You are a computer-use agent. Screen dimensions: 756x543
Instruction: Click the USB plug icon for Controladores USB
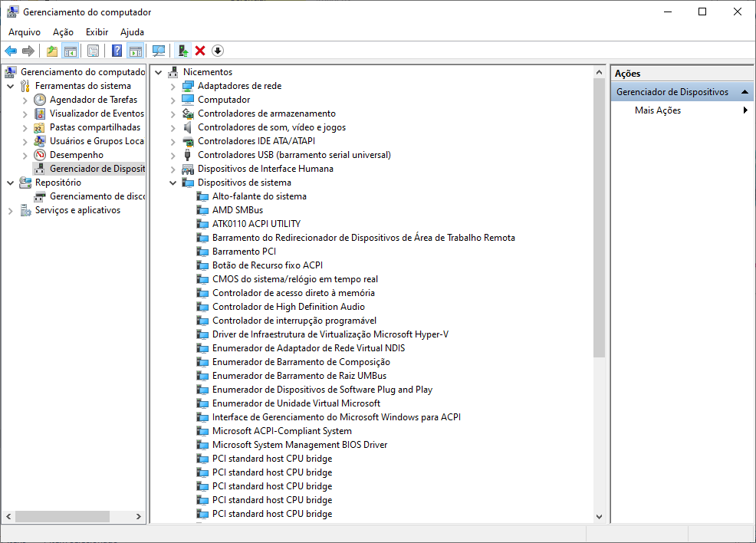point(188,155)
